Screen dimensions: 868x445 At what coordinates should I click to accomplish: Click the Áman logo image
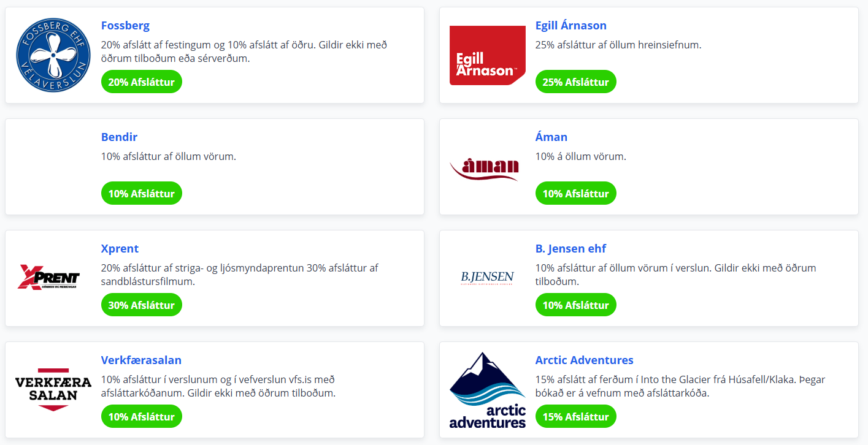(485, 168)
